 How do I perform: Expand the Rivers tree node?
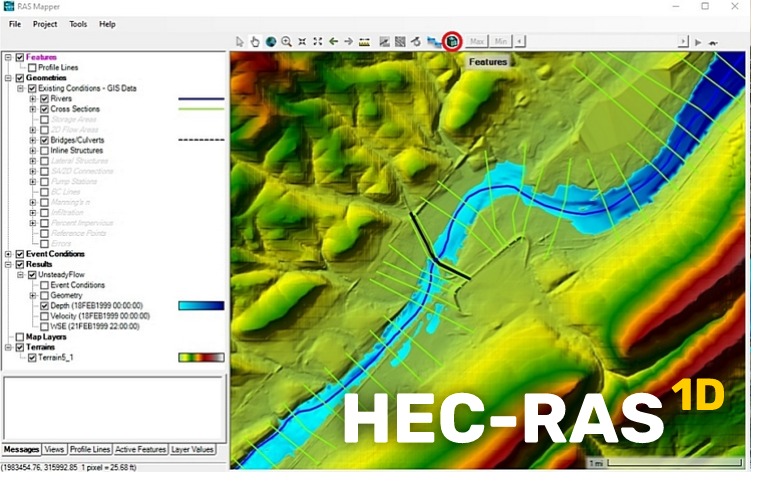coord(32,99)
